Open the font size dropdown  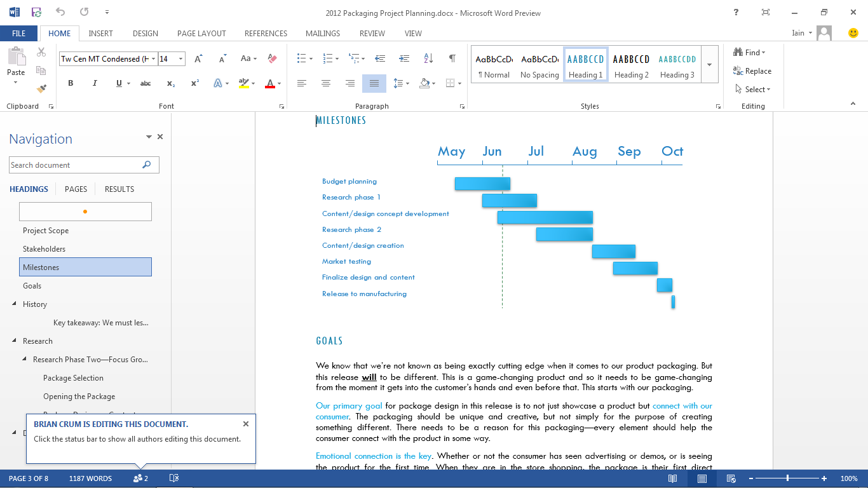[x=181, y=59]
